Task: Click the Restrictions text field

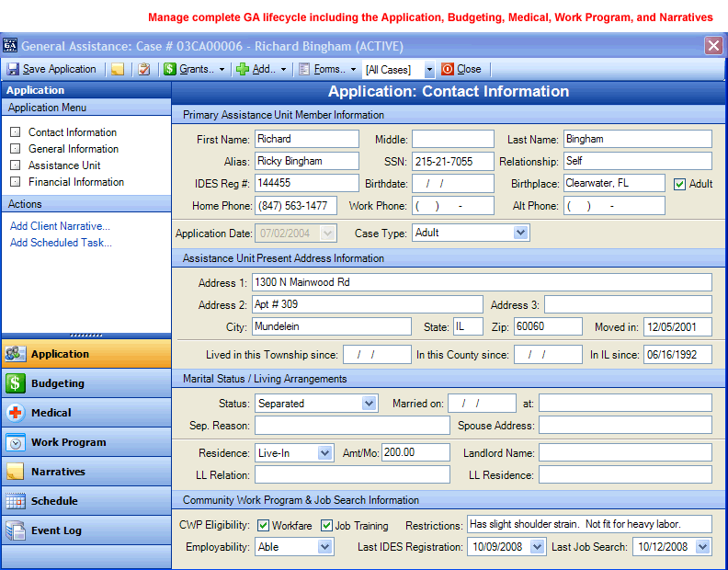Action: (x=589, y=524)
